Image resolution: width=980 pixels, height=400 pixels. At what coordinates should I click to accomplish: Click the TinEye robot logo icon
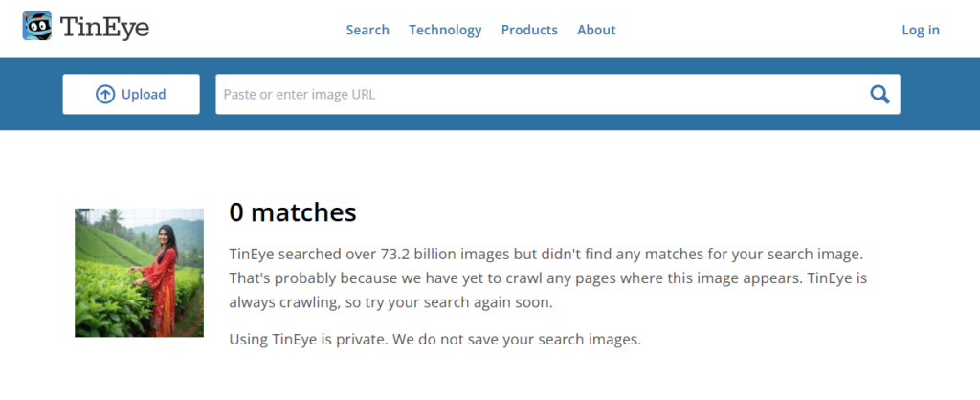(37, 27)
